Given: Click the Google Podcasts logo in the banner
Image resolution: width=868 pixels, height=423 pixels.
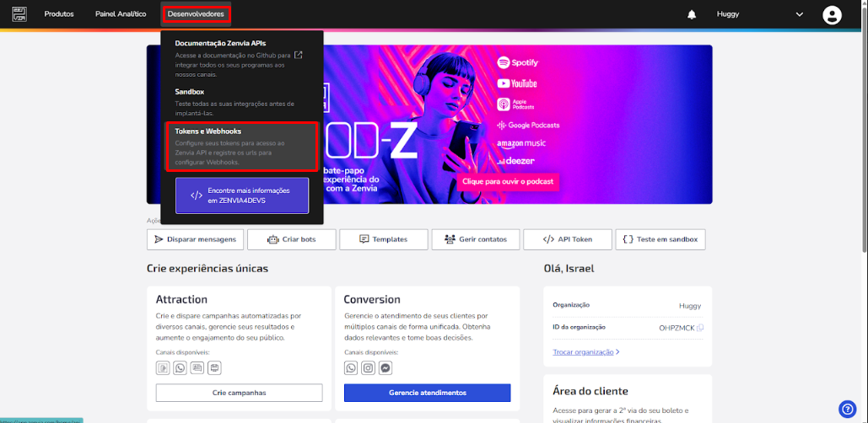Looking at the screenshot, I should coord(528,125).
